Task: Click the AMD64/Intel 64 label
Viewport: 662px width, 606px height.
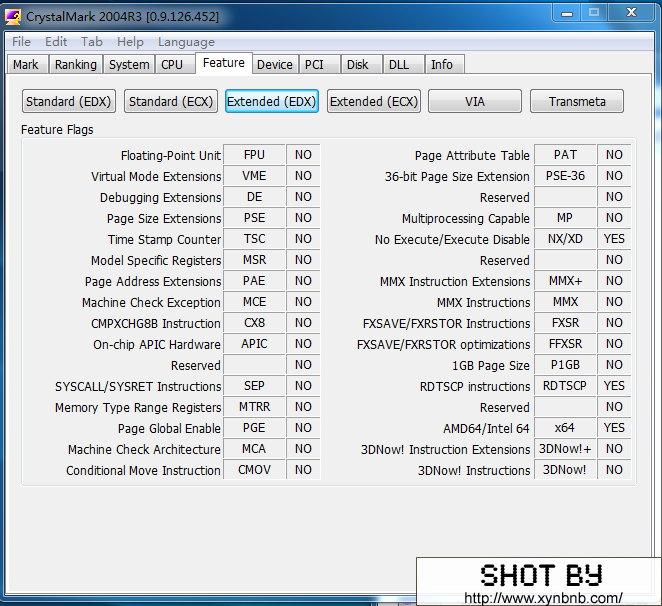Action: click(x=486, y=429)
